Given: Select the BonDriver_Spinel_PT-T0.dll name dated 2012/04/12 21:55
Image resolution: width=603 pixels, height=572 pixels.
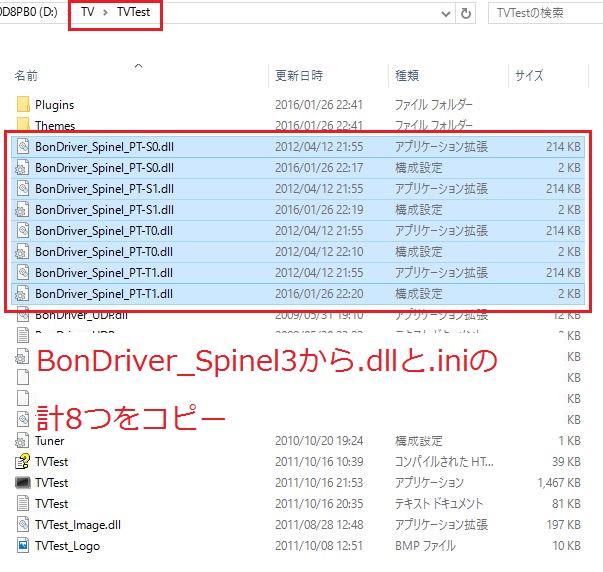Looking at the screenshot, I should point(104,230).
